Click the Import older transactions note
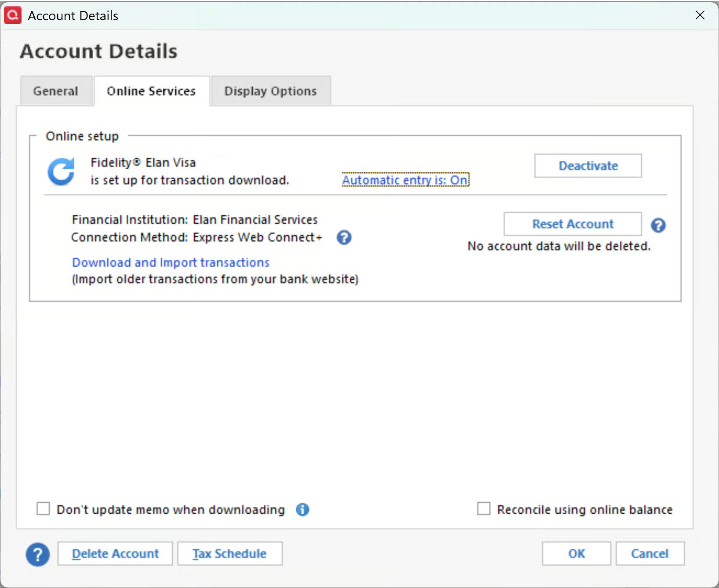Viewport: 719px width, 588px height. click(215, 279)
